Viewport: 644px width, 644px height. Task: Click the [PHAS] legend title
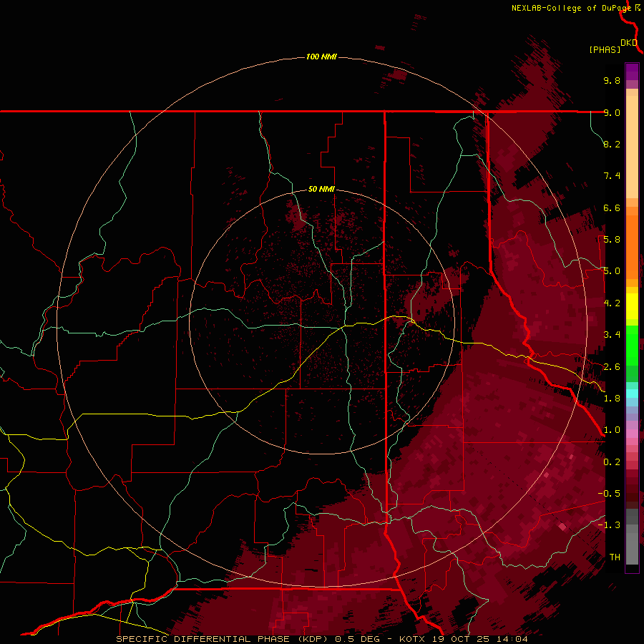[x=605, y=49]
